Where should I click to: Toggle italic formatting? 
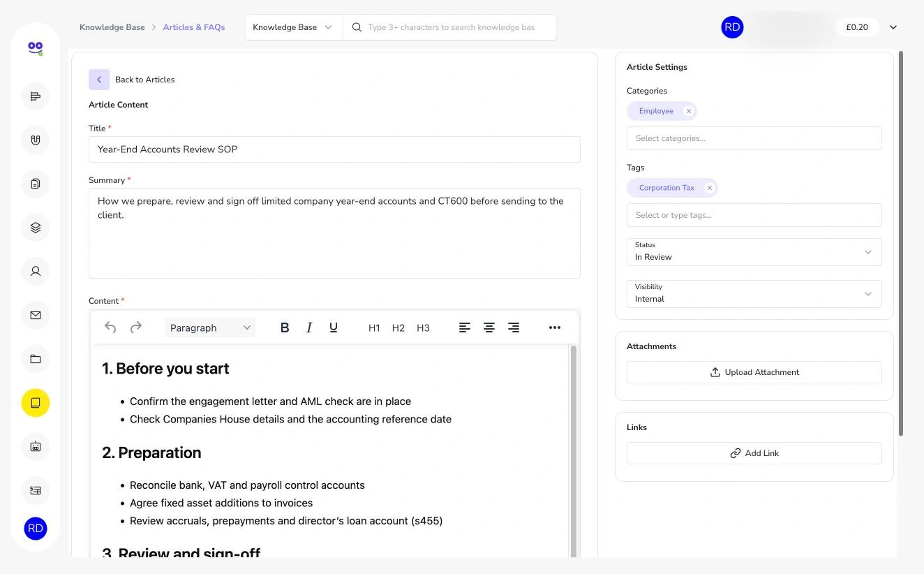pos(309,328)
